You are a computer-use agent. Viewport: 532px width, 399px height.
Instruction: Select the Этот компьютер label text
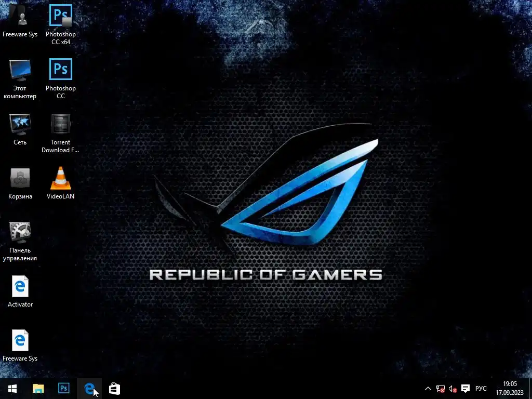coord(20,92)
